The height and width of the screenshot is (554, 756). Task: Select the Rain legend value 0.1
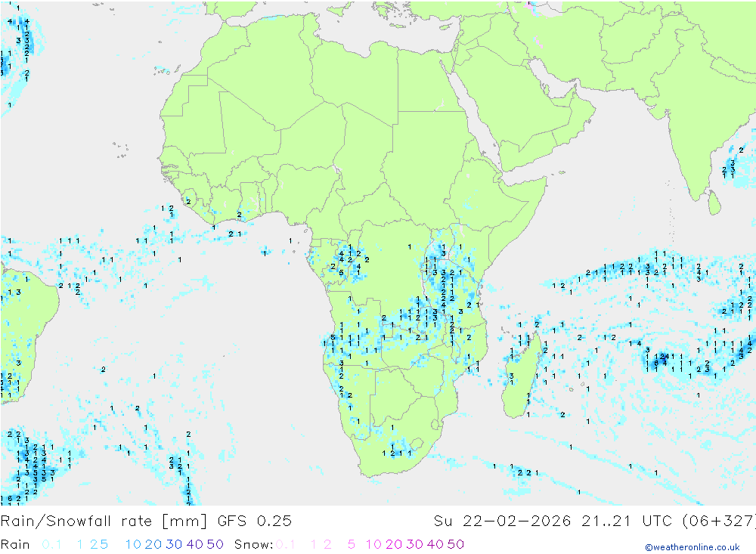(51, 544)
